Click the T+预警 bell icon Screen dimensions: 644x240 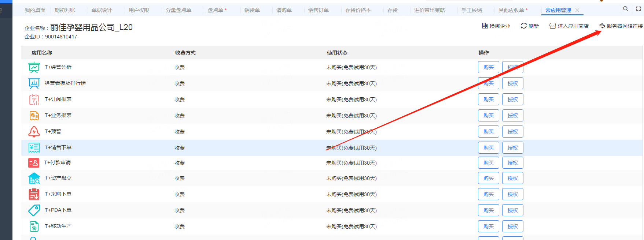tap(34, 132)
